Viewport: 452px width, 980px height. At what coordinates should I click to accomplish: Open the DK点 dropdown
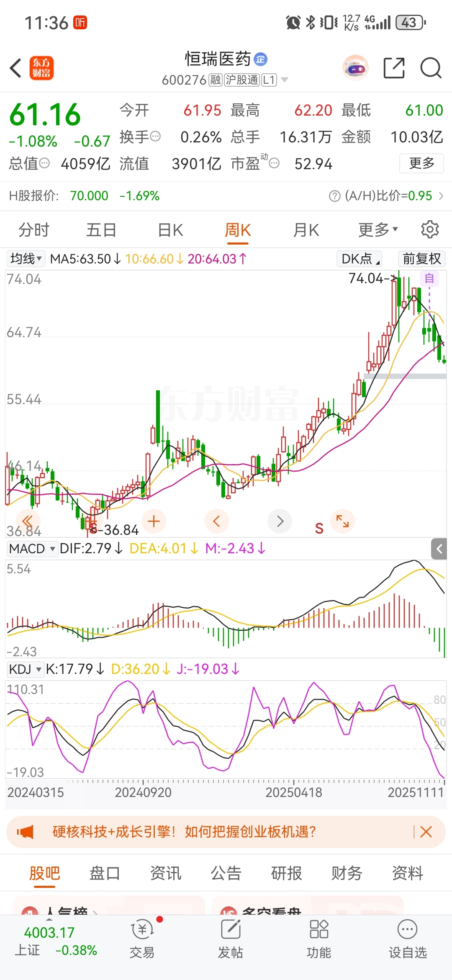360,259
